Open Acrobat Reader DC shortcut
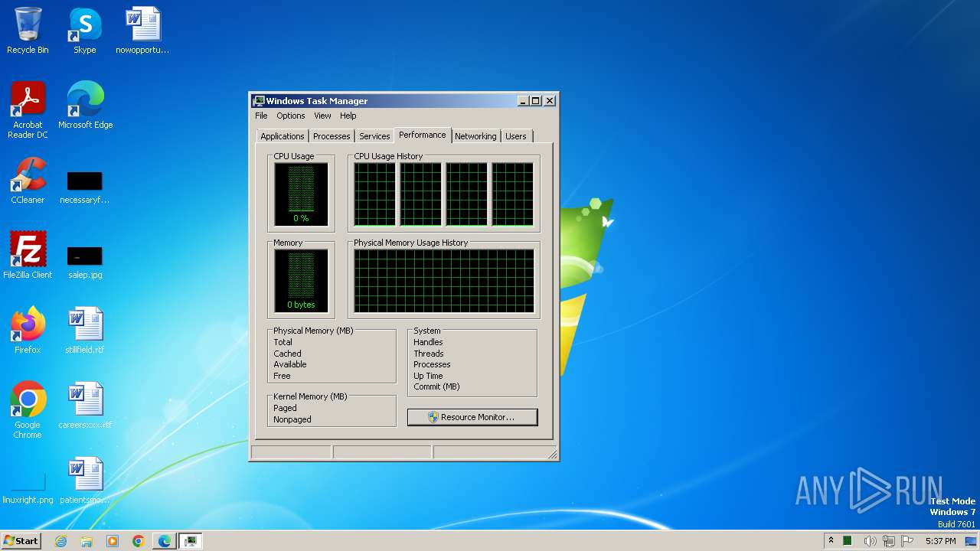The image size is (980, 551). coord(28,109)
